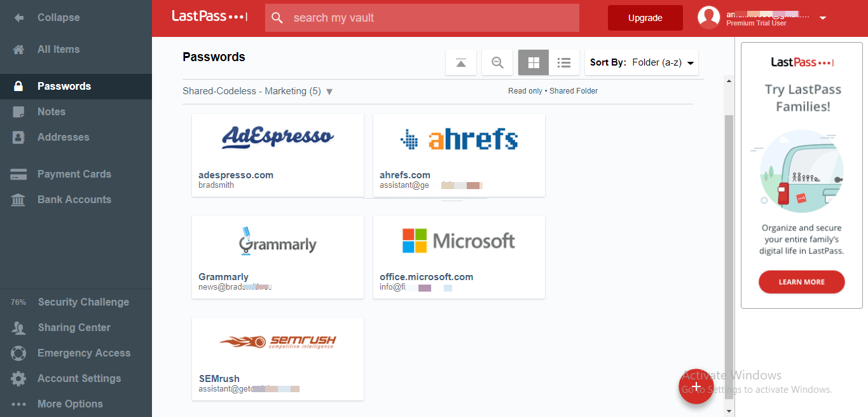Viewport: 868px width, 417px height.
Task: Open the Microsoft office password card
Action: tap(459, 257)
